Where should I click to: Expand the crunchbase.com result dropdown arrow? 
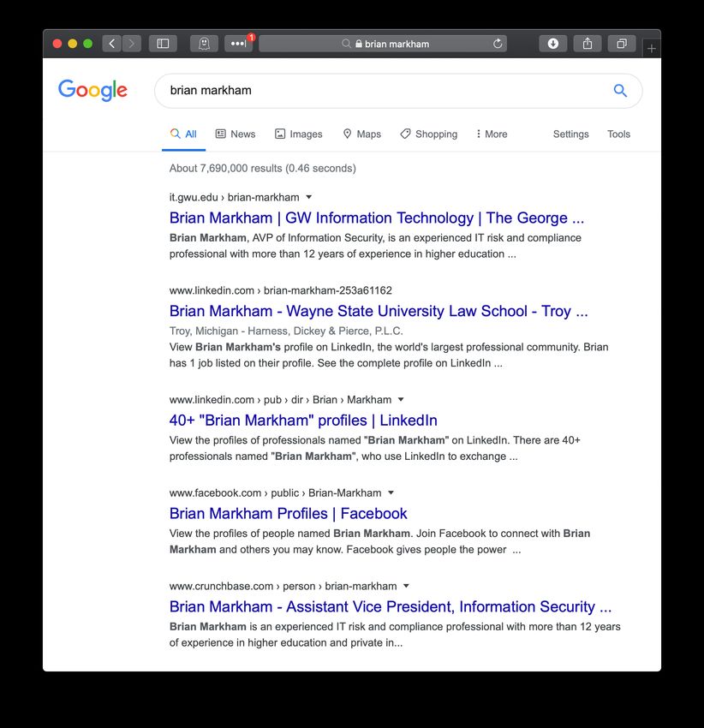406,587
